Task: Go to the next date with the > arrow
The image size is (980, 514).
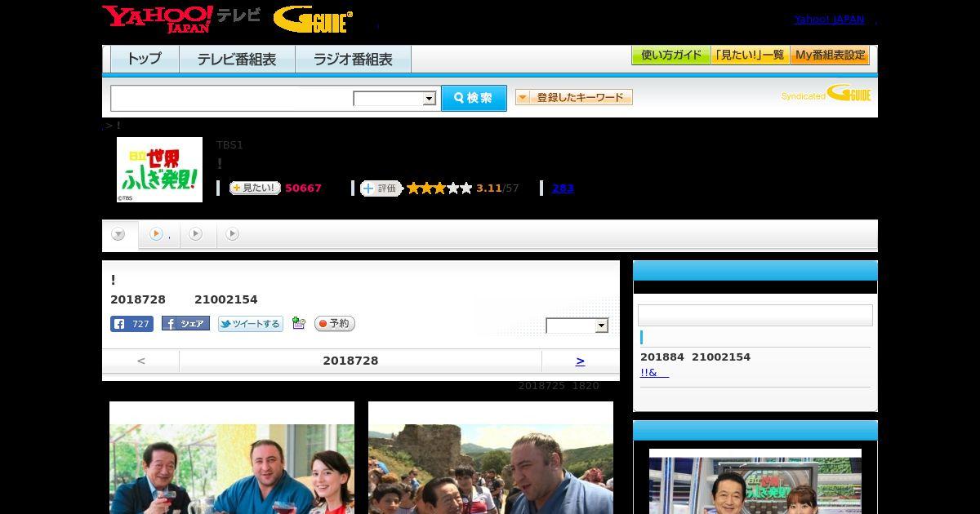Action: pos(581,361)
